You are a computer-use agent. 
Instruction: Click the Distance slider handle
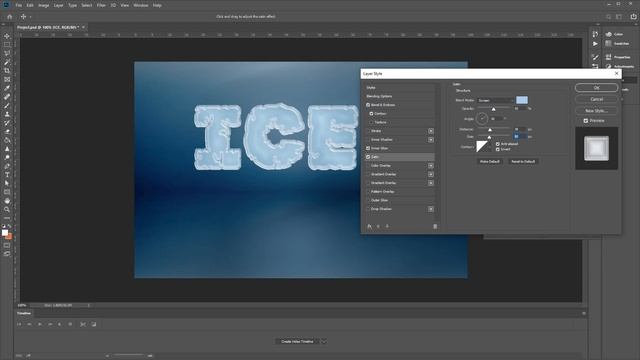[490, 130]
